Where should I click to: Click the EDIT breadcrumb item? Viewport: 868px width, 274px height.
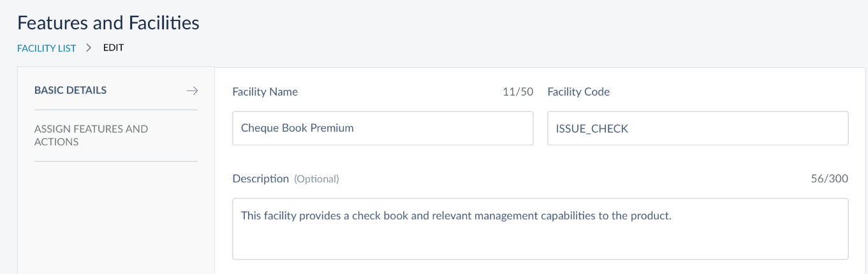[x=114, y=48]
